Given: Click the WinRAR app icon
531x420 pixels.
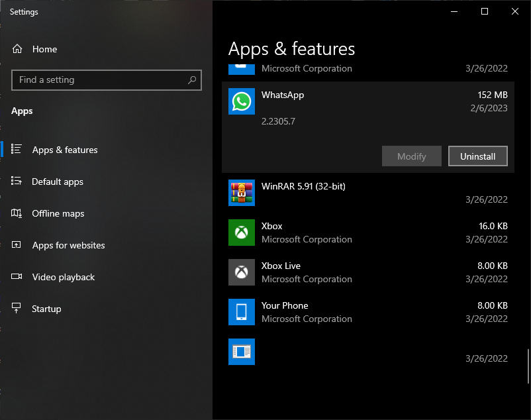Looking at the screenshot, I should [242, 193].
